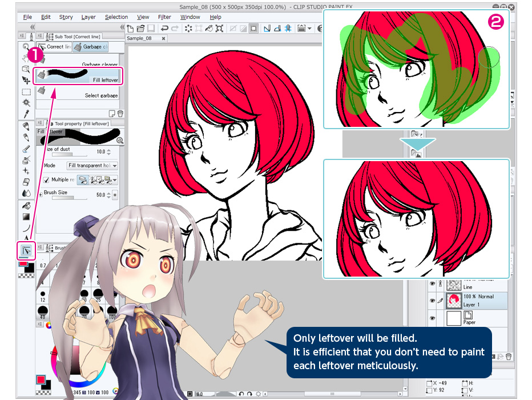532x400 pixels.
Task: Open the Filter menu
Action: point(164,17)
